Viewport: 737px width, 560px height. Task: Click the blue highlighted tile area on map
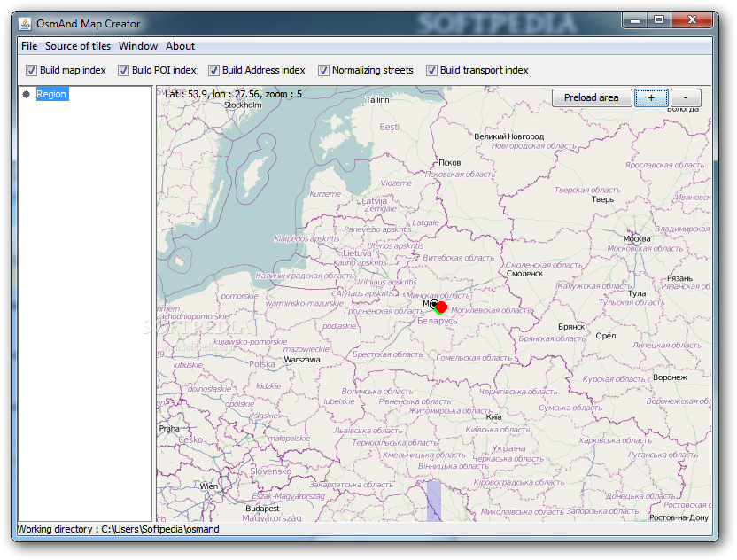tap(434, 501)
